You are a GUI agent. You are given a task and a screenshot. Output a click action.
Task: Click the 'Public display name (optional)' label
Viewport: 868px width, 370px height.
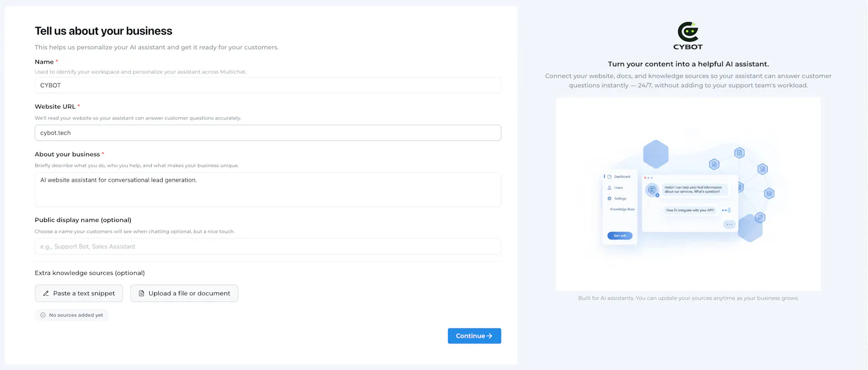tap(83, 220)
